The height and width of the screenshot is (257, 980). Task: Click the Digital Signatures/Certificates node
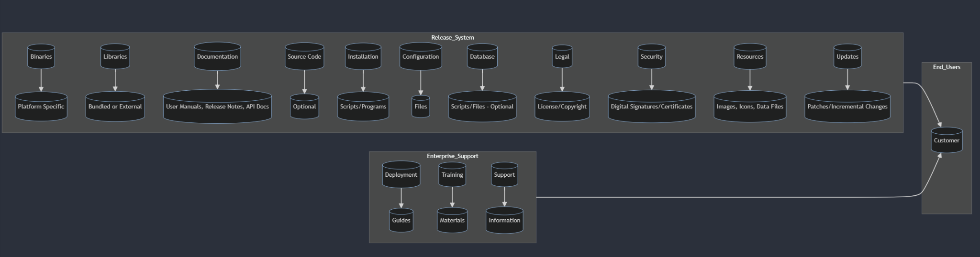[651, 107]
